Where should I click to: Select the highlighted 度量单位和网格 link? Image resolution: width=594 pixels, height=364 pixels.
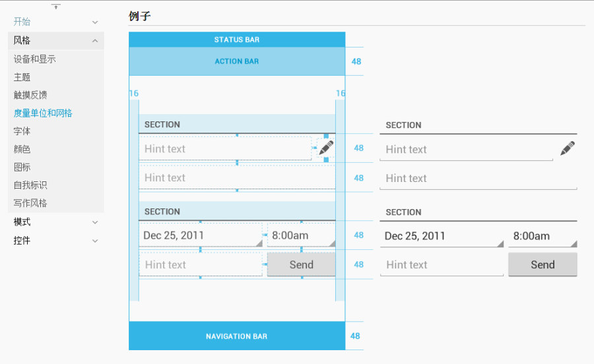tap(43, 113)
